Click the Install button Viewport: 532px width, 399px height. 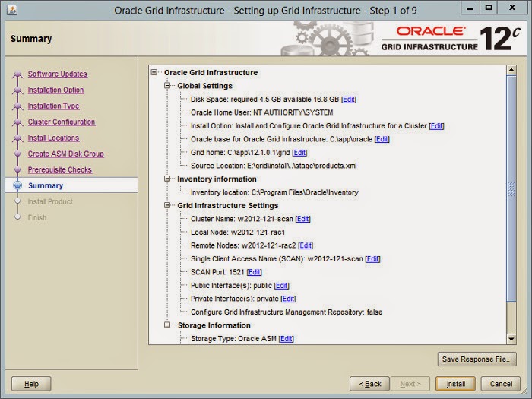pyautogui.click(x=456, y=384)
